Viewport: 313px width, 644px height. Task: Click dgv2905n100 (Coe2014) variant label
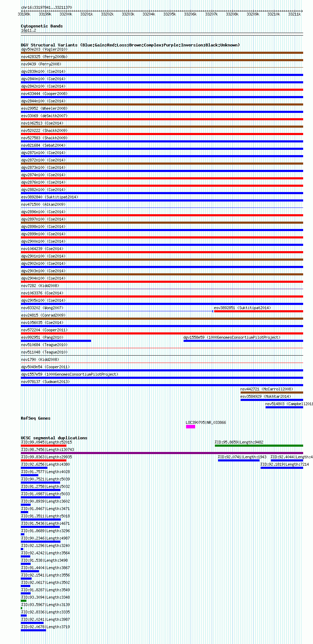43,300
